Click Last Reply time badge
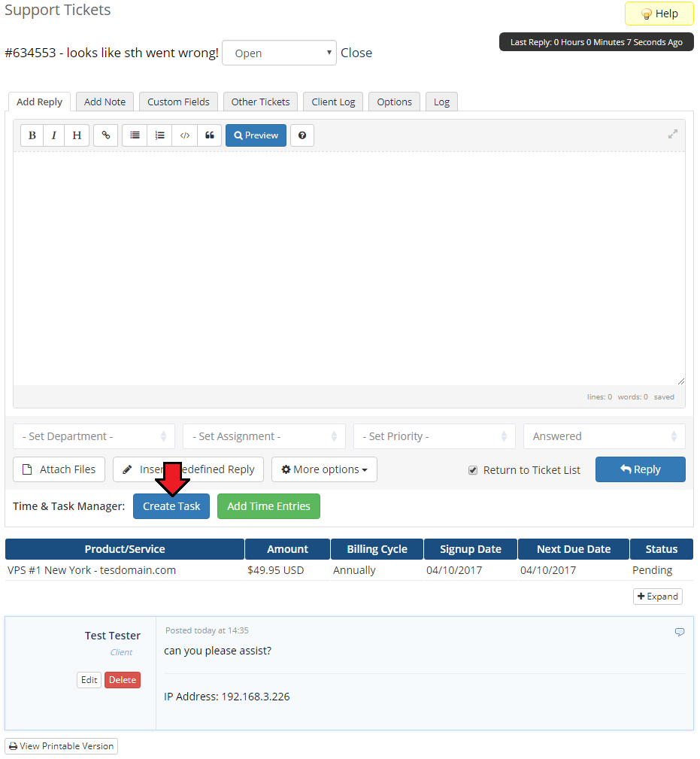 596,42
